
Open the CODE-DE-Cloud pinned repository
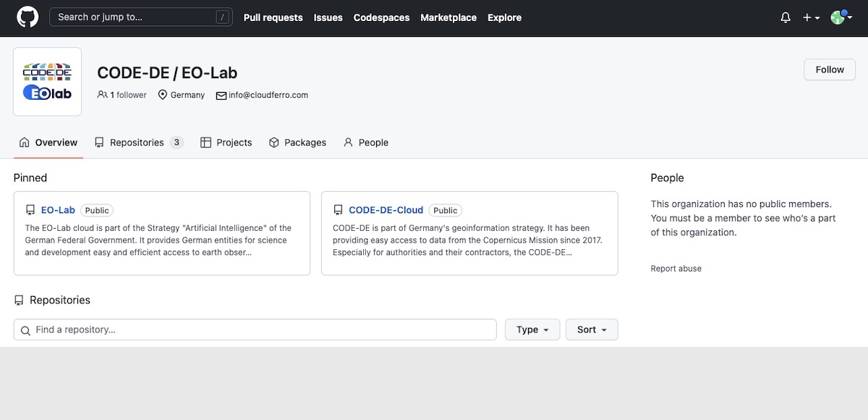(386, 210)
